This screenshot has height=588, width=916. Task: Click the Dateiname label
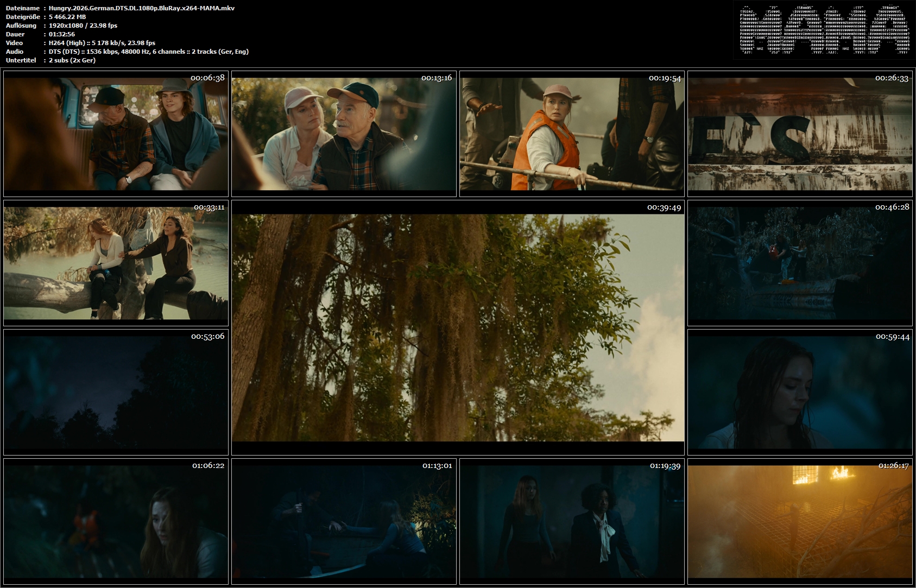(23, 8)
